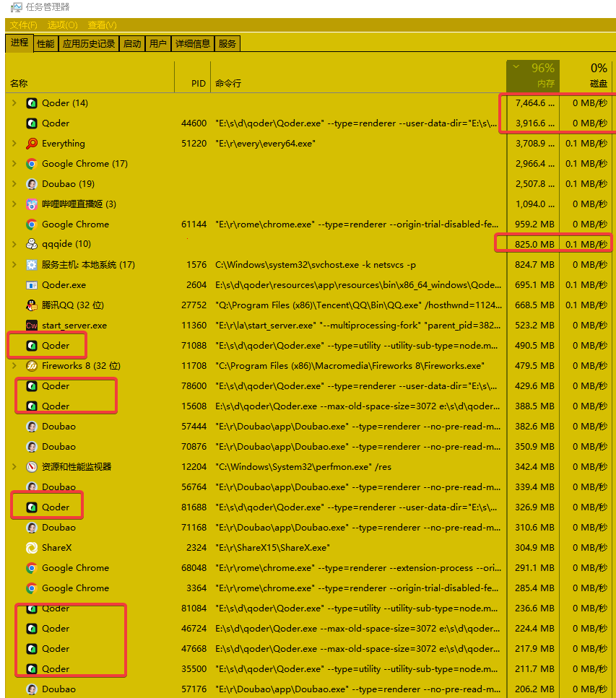The width and height of the screenshot is (616, 698).
Task: Sort by the 磁盘 0% column header
Action: pyautogui.click(x=586, y=76)
